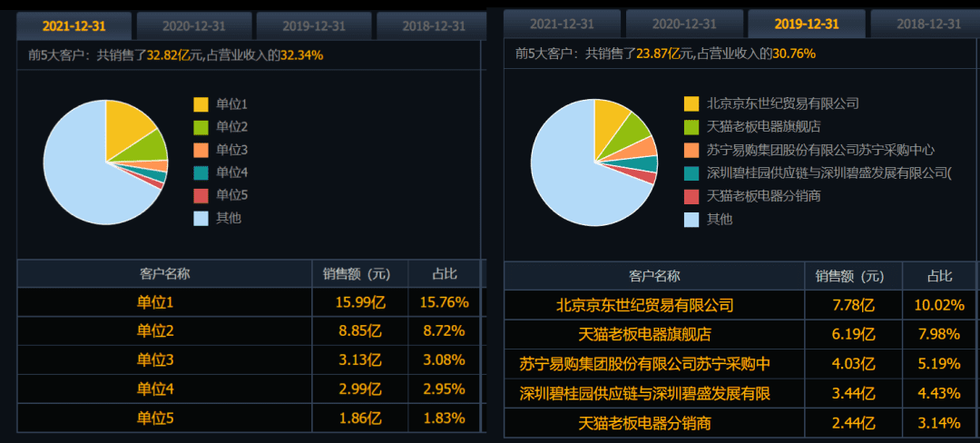Viewport: 980px width, 443px height.
Task: Open the 2021-12-31 tab in right panel
Action: (x=562, y=24)
